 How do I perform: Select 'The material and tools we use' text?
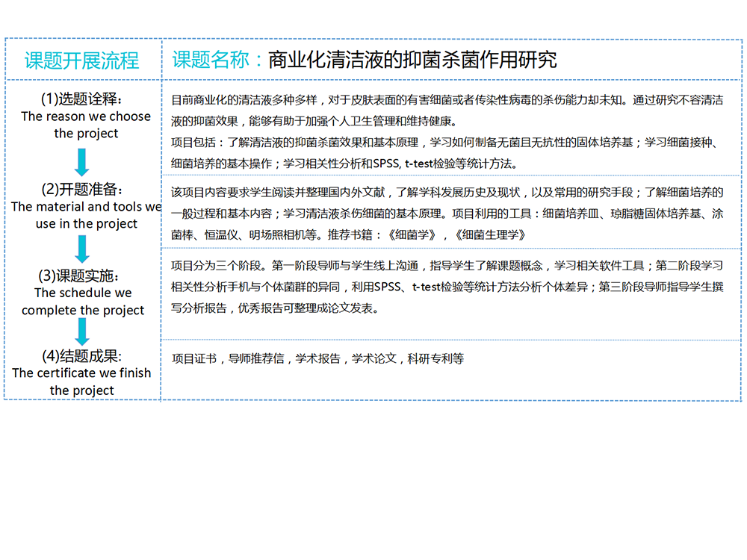click(x=86, y=215)
